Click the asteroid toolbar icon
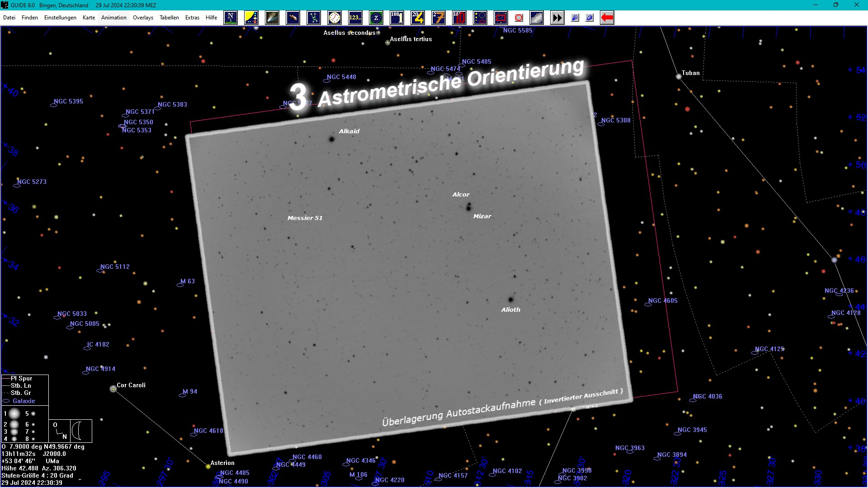This screenshot has width=868, height=488. click(x=293, y=18)
